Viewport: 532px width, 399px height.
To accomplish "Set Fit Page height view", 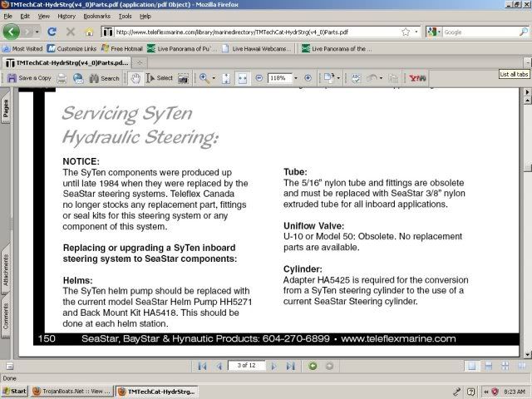I will (226, 78).
